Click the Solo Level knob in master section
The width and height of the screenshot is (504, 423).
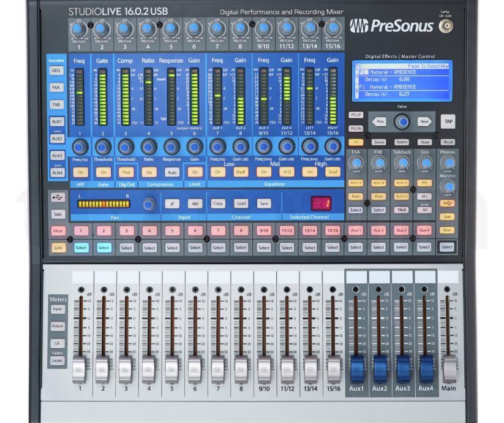tap(424, 163)
